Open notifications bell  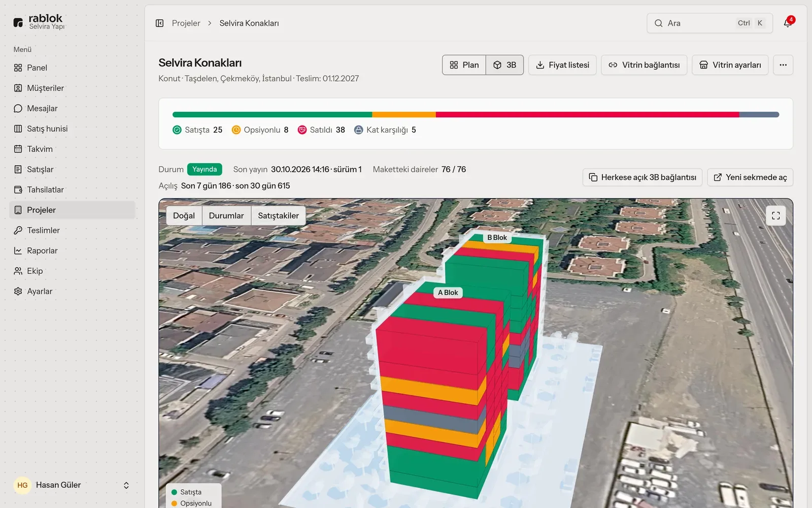pyautogui.click(x=788, y=23)
